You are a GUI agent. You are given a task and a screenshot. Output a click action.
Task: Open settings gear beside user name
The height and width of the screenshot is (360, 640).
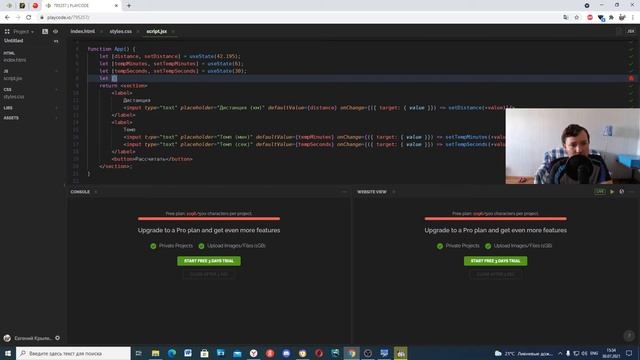[x=58, y=338]
